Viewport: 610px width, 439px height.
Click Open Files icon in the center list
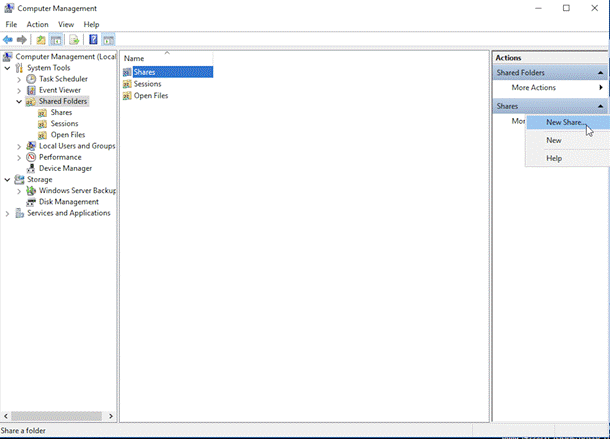coord(127,96)
